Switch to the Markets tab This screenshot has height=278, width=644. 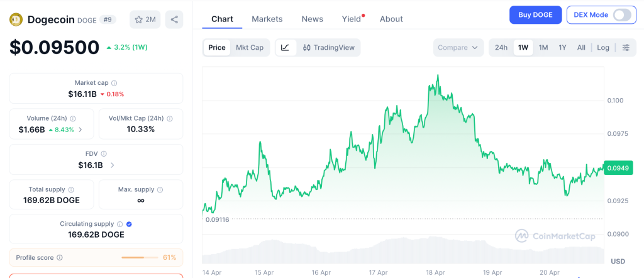[267, 19]
